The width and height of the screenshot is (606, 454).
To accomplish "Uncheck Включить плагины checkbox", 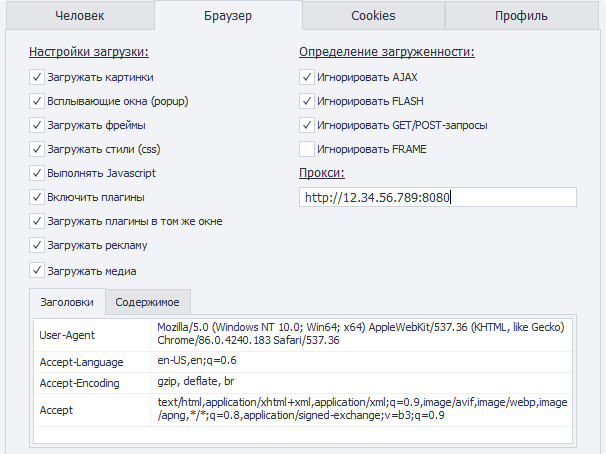I will [37, 197].
